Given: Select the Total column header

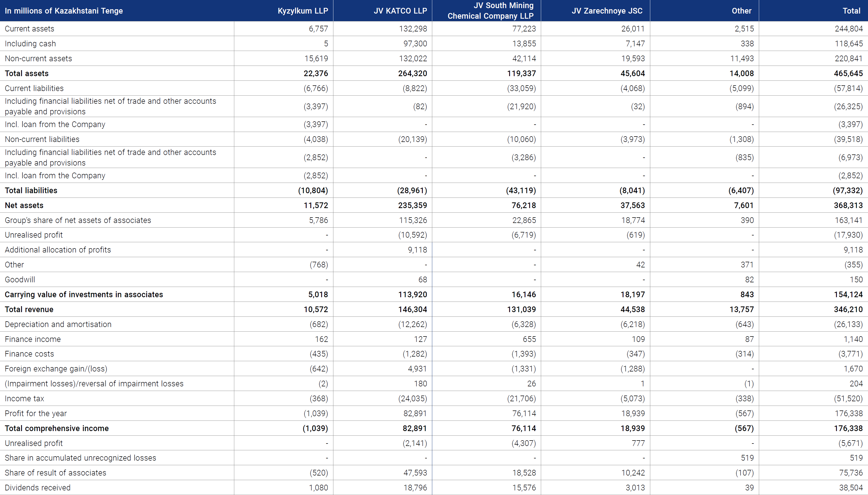Looking at the screenshot, I should 851,11.
